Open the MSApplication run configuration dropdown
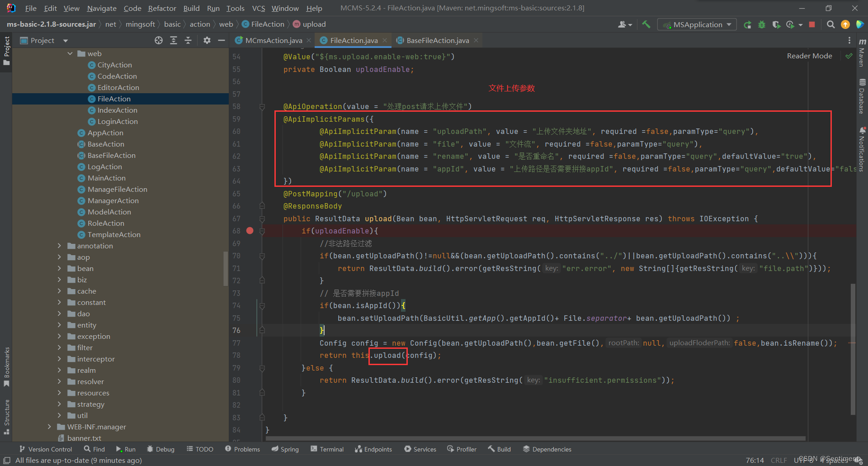 (x=697, y=24)
